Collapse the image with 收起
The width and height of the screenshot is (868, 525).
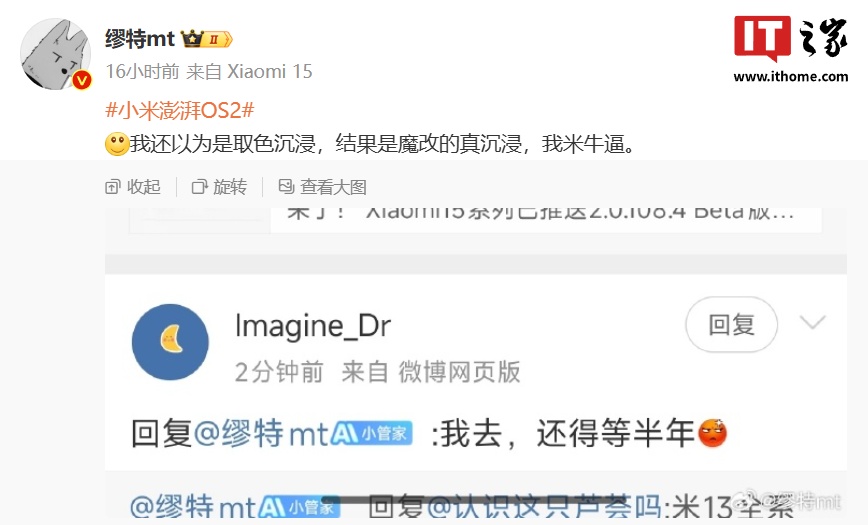[133, 187]
